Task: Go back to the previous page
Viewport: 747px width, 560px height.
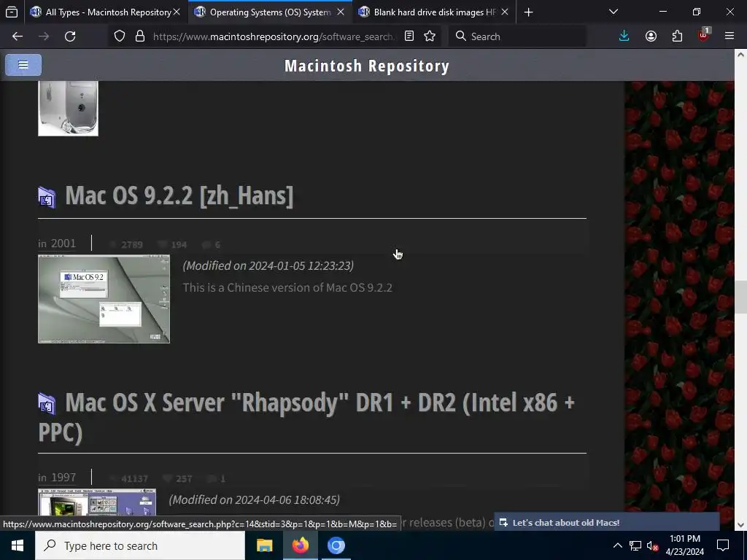Action: [x=18, y=36]
